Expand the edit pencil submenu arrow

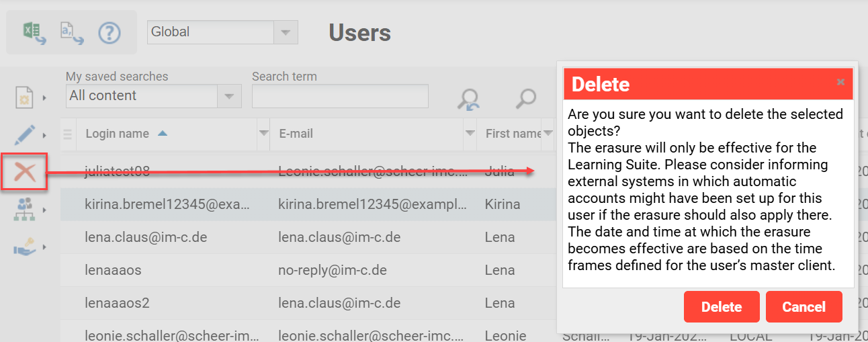(x=44, y=135)
